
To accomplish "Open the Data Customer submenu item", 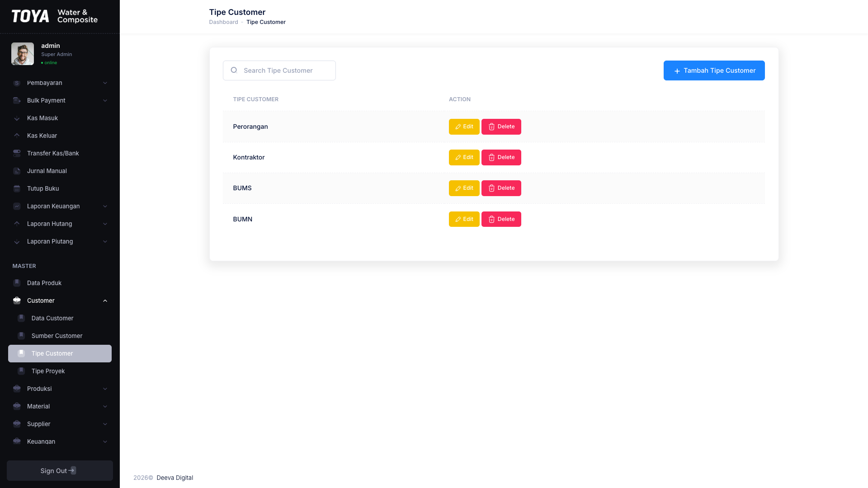I will 60,318.
